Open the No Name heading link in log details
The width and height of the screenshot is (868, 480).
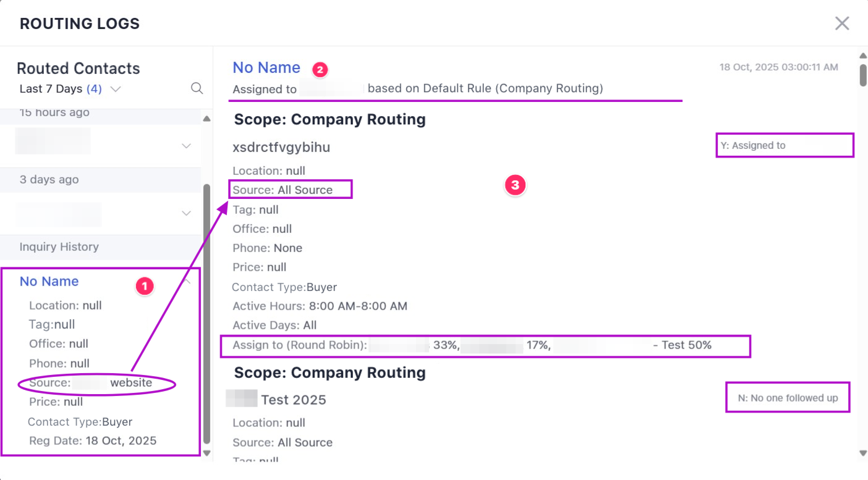click(266, 68)
